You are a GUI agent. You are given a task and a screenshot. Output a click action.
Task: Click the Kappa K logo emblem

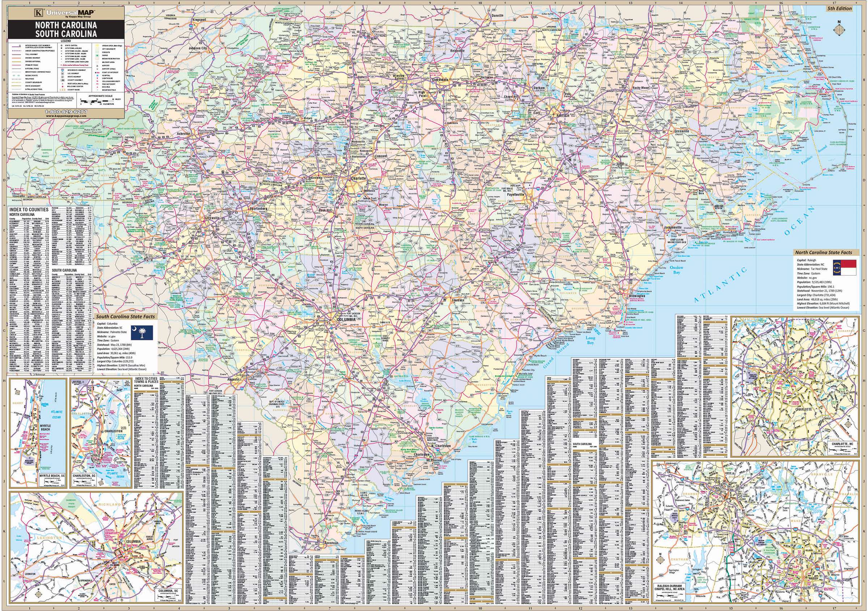[38, 12]
